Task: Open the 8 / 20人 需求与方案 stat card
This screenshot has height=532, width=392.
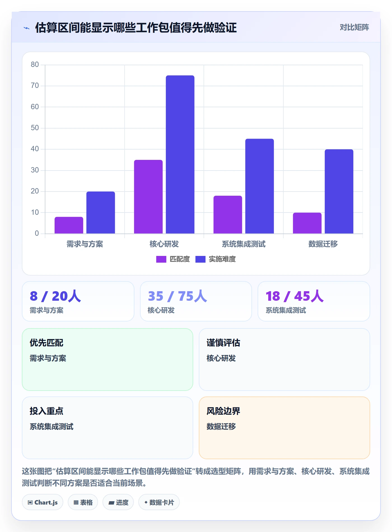Action: coord(78,301)
